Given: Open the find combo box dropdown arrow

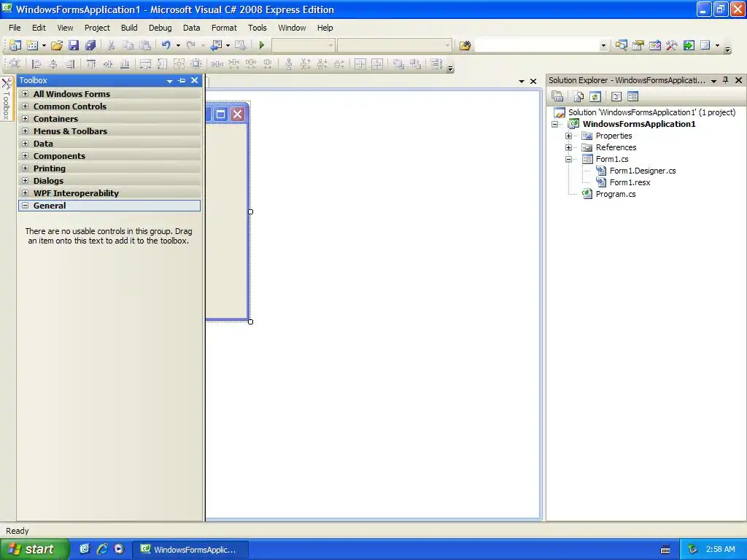Looking at the screenshot, I should tap(603, 45).
